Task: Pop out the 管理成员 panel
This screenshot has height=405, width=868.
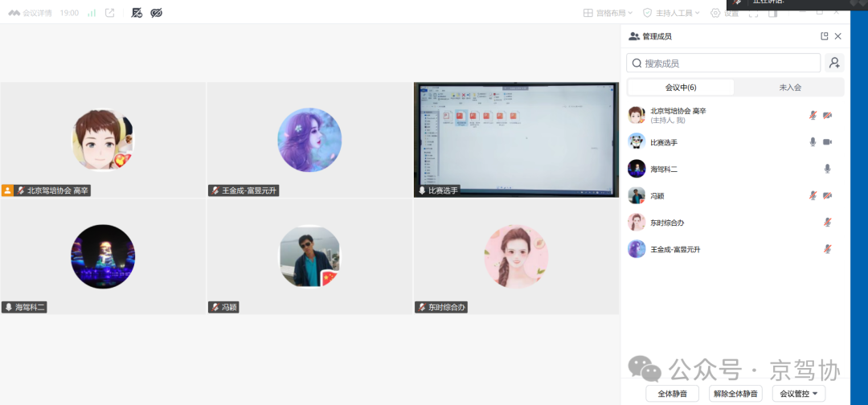Action: click(825, 36)
